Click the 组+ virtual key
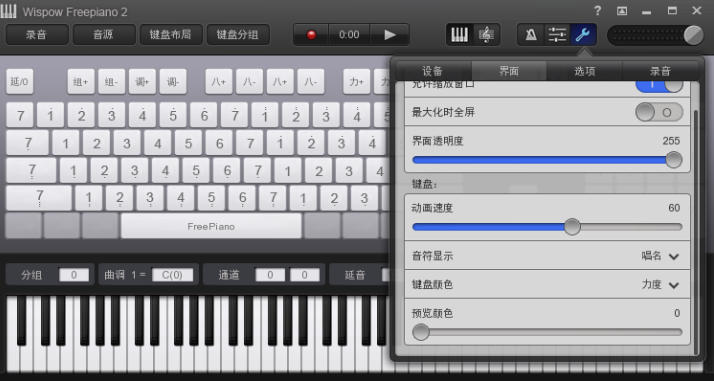 (x=81, y=82)
